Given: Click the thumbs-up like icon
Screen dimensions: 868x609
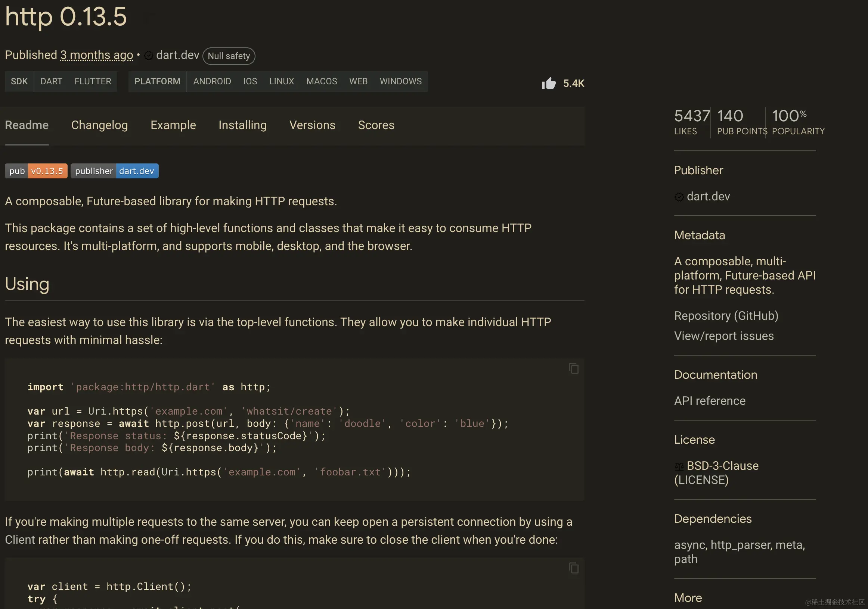Looking at the screenshot, I should [x=549, y=83].
